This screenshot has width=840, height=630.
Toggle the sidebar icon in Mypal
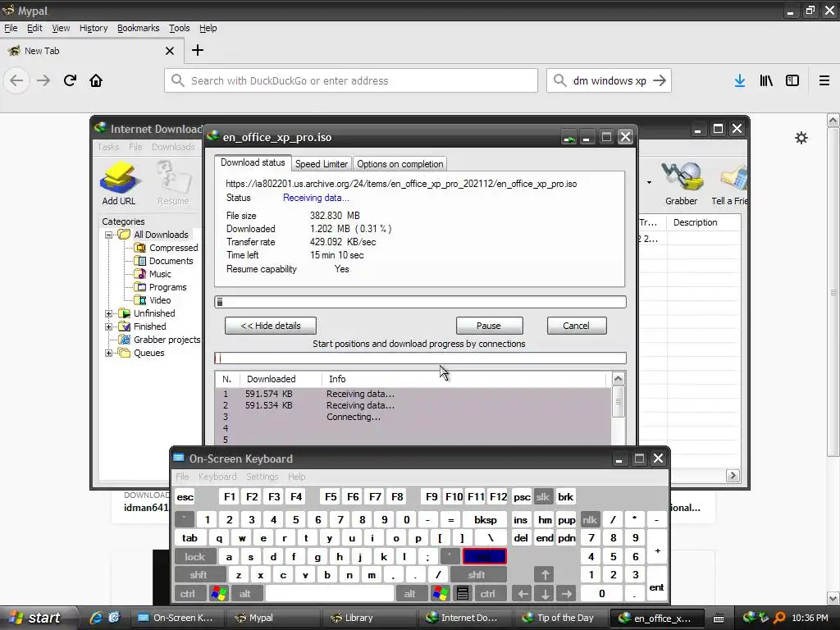coord(792,81)
